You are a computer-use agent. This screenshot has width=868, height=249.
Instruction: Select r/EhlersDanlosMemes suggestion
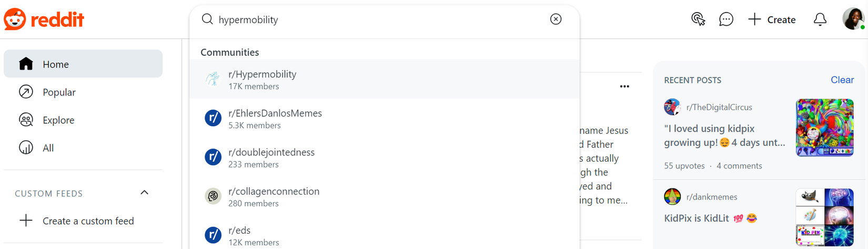pyautogui.click(x=385, y=118)
